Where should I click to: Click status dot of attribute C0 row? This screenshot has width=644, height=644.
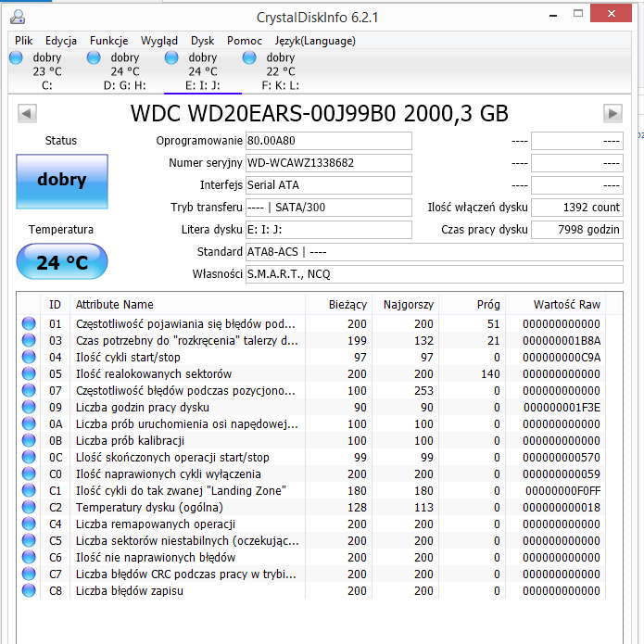(x=29, y=474)
